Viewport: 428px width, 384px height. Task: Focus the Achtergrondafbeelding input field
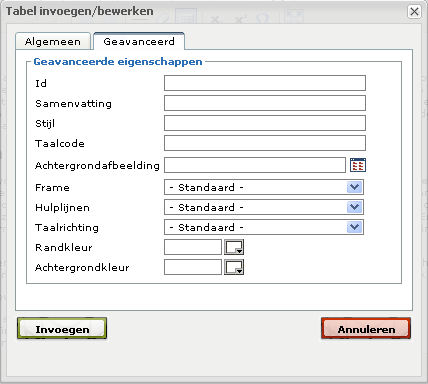pyautogui.click(x=255, y=165)
